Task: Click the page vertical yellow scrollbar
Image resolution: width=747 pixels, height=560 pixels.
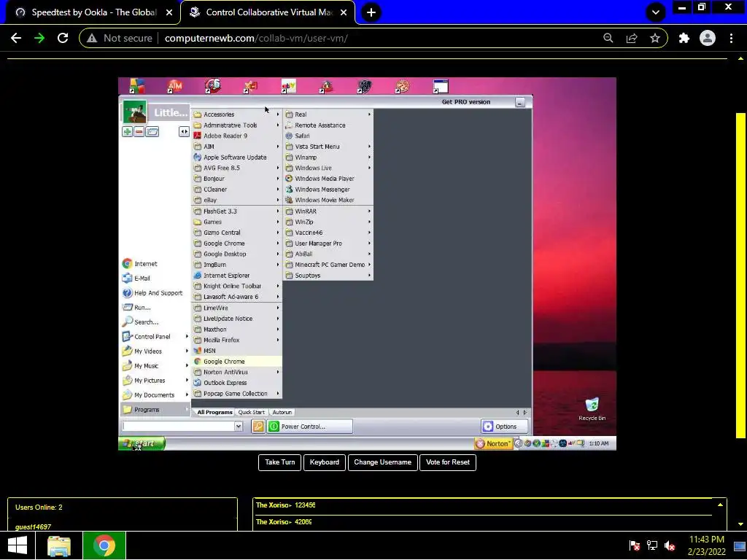Action: tap(740, 275)
